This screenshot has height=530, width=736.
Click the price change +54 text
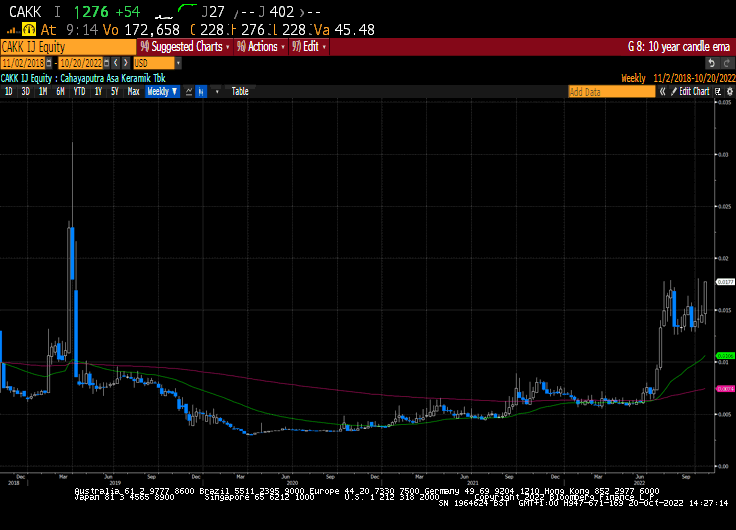pos(128,11)
